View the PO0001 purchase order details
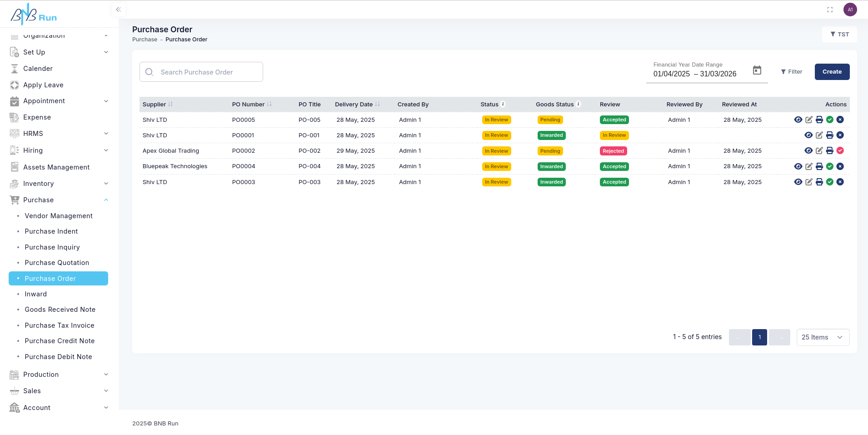This screenshot has height=435, width=868. pos(808,135)
